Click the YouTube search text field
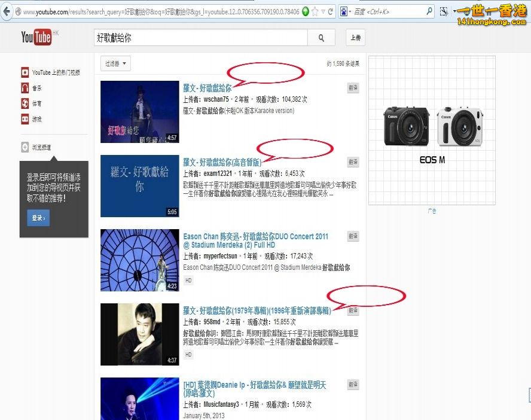Screen dimensions: 531x420 coord(200,38)
